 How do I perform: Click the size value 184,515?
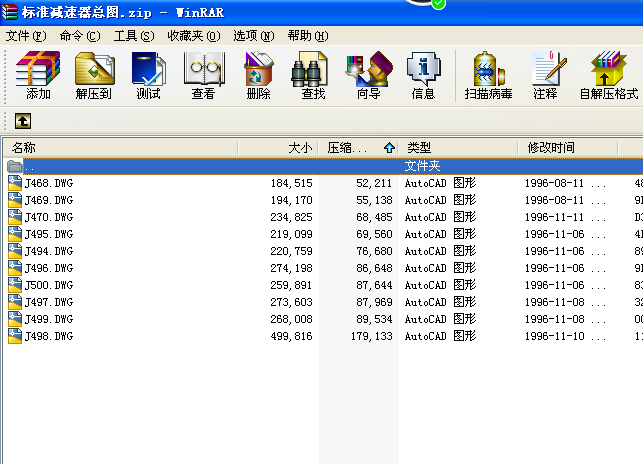[292, 183]
